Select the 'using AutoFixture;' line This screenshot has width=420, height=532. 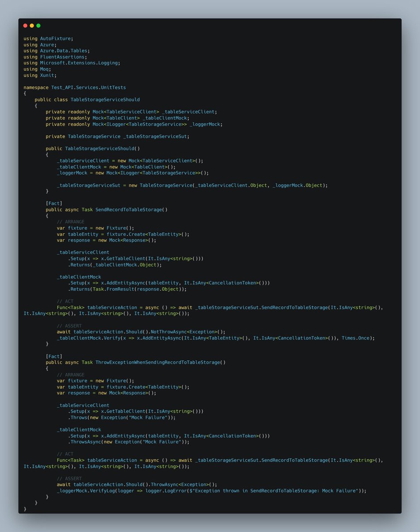[x=48, y=39]
